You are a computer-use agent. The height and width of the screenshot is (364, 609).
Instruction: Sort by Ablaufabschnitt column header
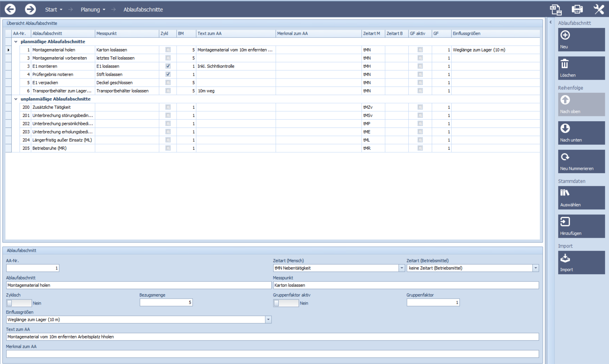[x=63, y=34]
